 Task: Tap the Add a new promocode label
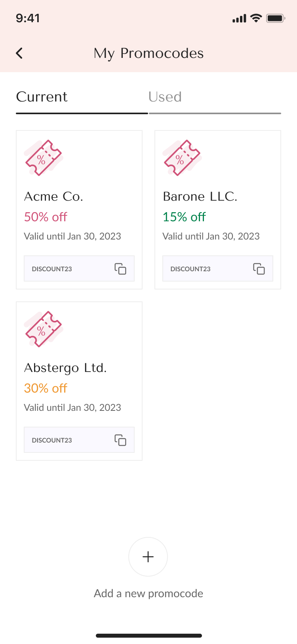(148, 593)
